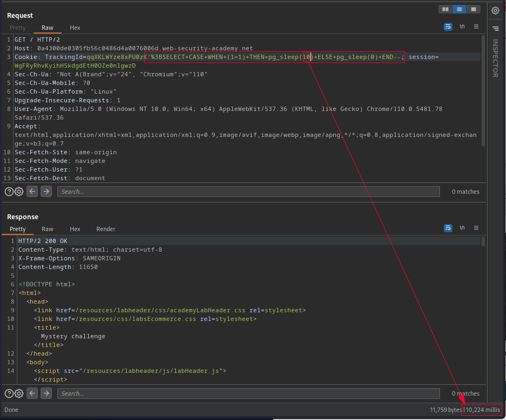Toggle non-printing characters in Response pane
Image resolution: width=506 pixels, height=420 pixels.
pos(462,228)
